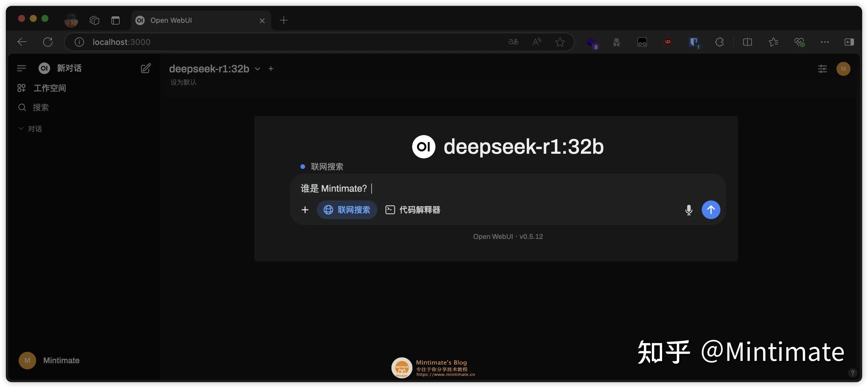Open the sidebar toggle

pos(21,68)
